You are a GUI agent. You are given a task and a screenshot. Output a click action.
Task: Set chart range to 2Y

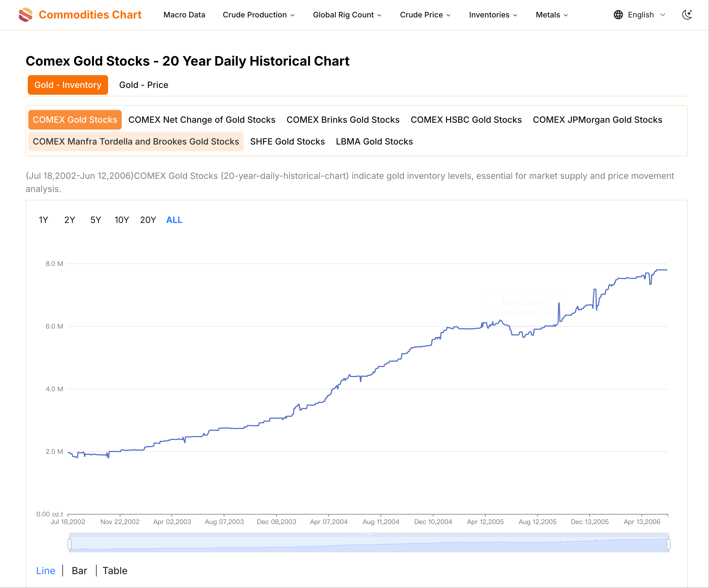(x=69, y=220)
